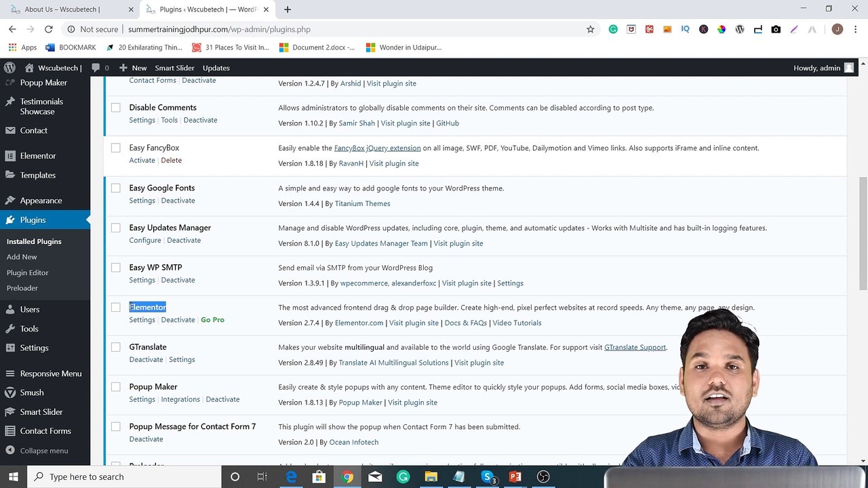
Task: Click the address bar URL field
Action: (353, 29)
